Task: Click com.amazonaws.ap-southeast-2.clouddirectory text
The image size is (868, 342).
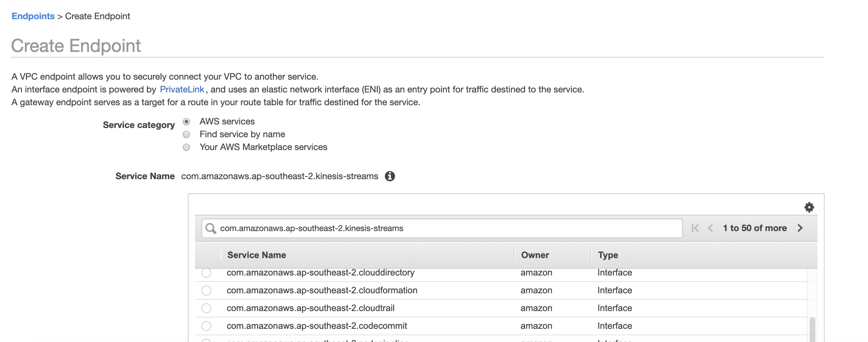Action: click(x=321, y=273)
